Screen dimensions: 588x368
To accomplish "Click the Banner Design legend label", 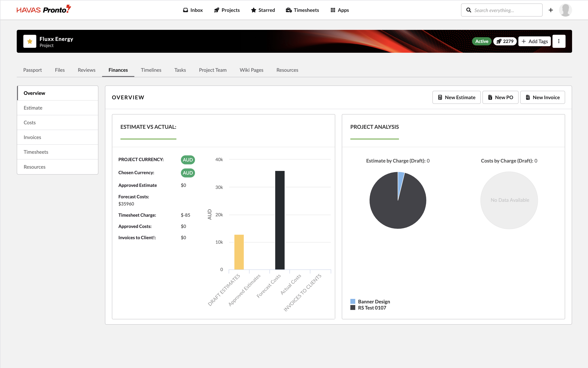I will click(x=374, y=302).
